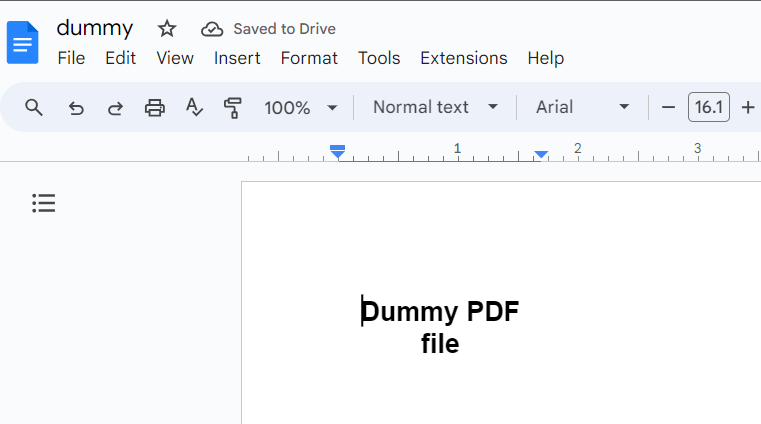Click the word file in heading
This screenshot has height=424, width=761.
tap(440, 343)
